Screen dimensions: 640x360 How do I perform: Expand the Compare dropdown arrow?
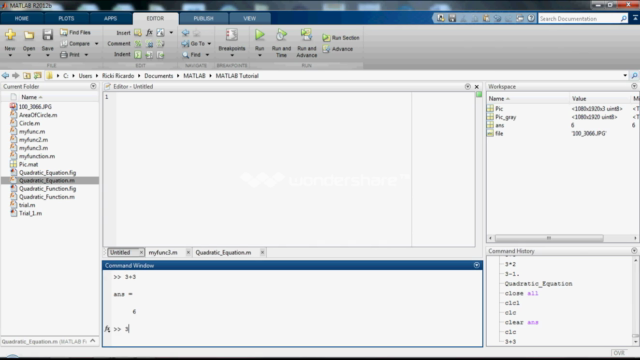pyautogui.click(x=97, y=44)
